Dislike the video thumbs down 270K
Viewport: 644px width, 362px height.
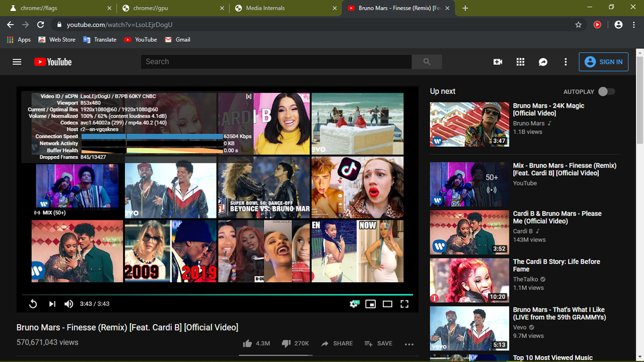[295, 343]
